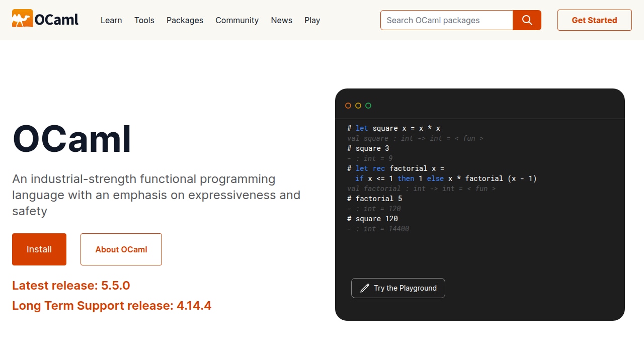Click the 'let square x = x * x' line
This screenshot has height=362, width=644.
point(393,128)
